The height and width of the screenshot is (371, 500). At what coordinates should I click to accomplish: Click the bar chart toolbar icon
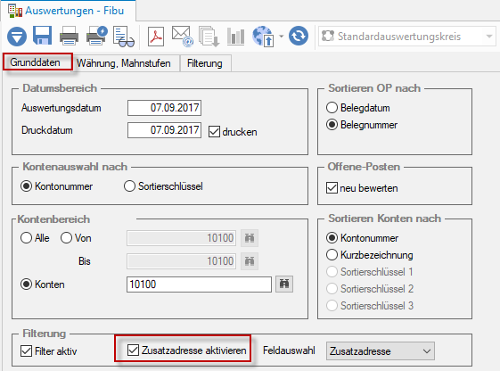pyautogui.click(x=236, y=36)
